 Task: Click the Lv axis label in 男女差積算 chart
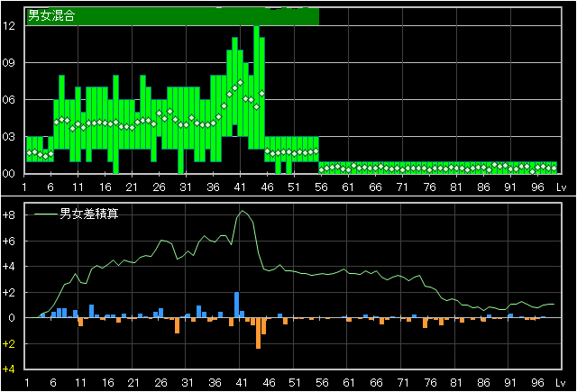pos(560,383)
